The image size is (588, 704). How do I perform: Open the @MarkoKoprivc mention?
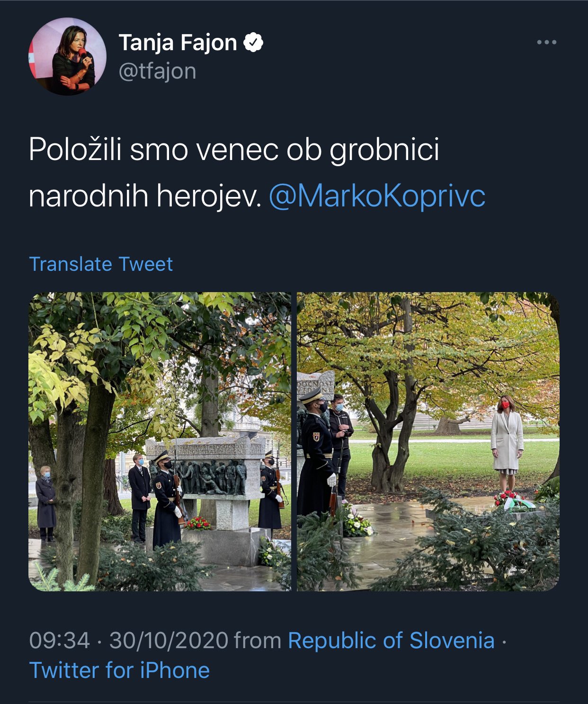377,196
